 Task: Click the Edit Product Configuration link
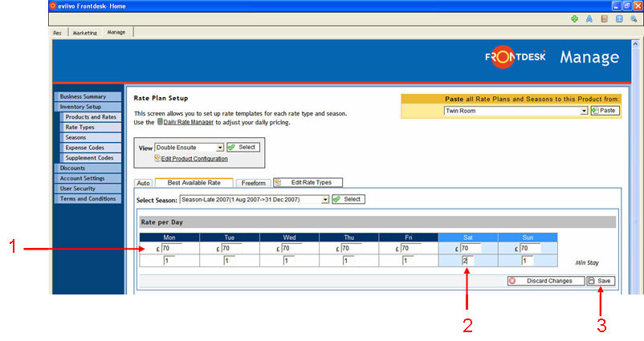pos(194,159)
